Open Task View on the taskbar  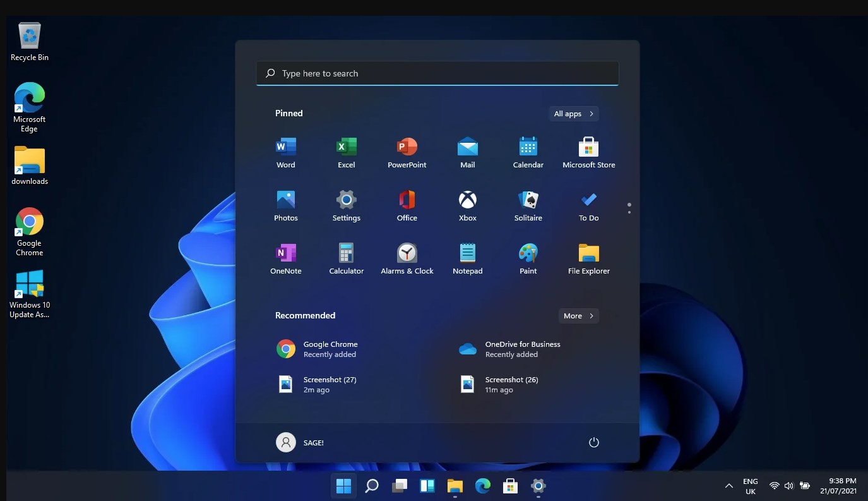coord(400,486)
